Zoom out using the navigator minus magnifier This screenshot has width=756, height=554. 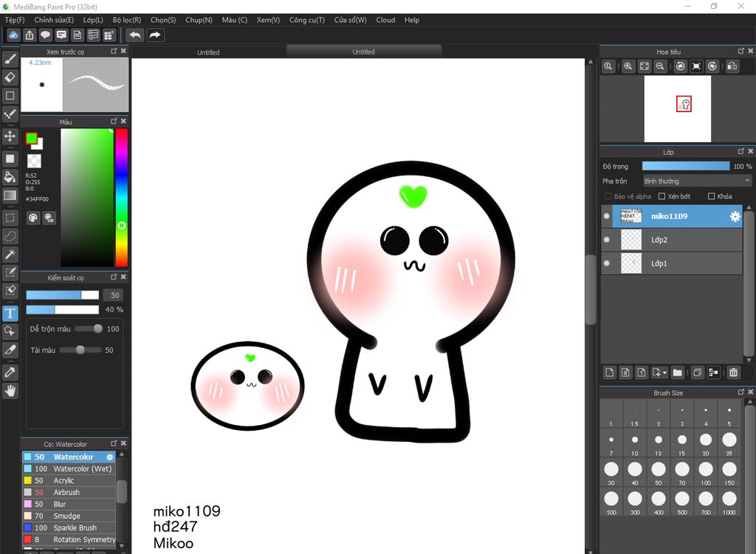660,66
